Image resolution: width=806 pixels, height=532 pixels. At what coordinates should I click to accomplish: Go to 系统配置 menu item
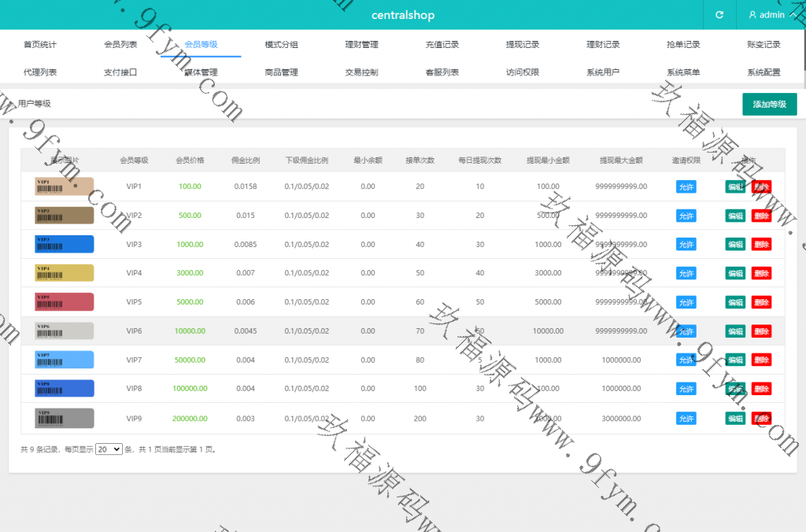[x=763, y=72]
